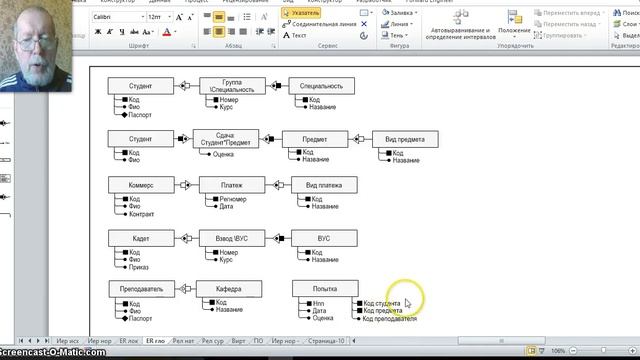Click the full screen view icon in status bar
Viewport: 640px width, 360px height.
[542, 351]
